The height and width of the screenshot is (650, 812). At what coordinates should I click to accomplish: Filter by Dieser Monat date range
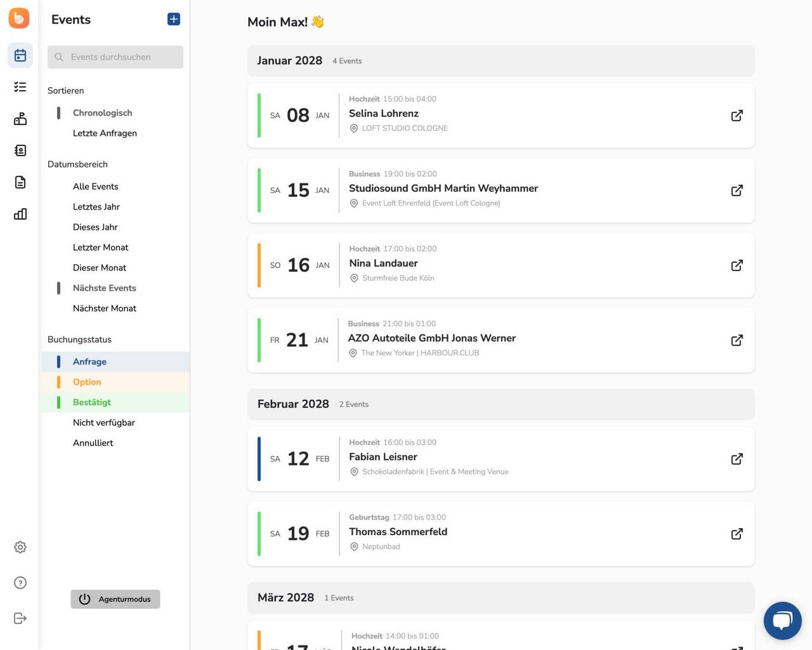click(100, 268)
